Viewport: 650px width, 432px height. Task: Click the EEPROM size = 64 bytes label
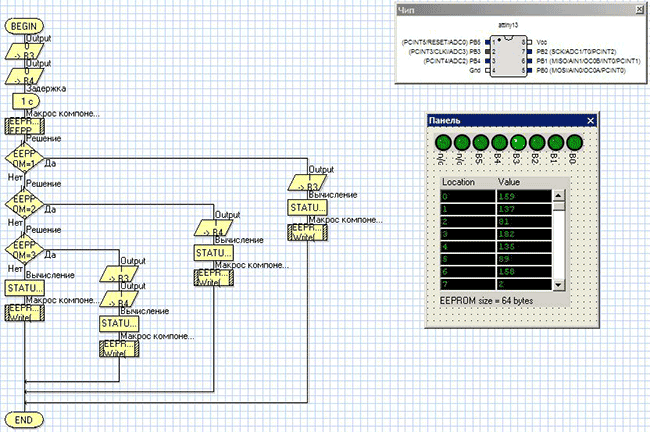[486, 301]
